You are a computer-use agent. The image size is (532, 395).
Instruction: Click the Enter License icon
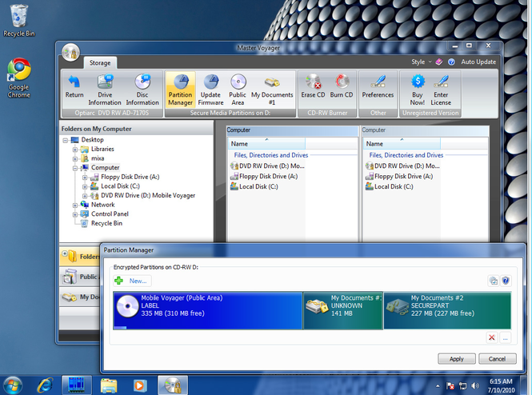coord(441,90)
